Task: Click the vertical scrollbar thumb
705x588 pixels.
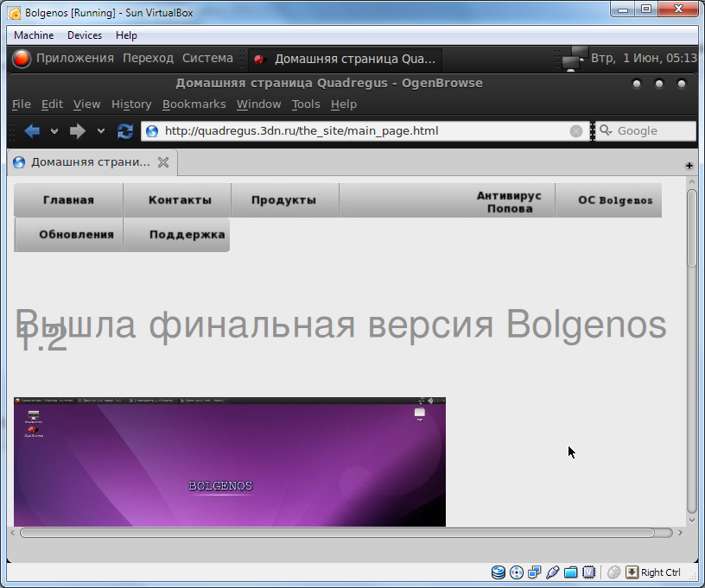Action: [692, 228]
